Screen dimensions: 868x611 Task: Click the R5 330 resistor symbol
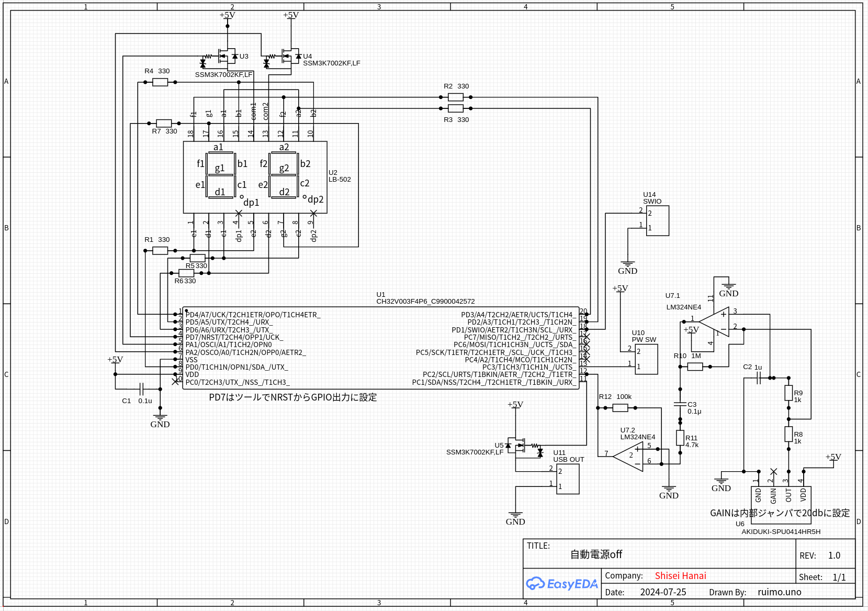197,258
